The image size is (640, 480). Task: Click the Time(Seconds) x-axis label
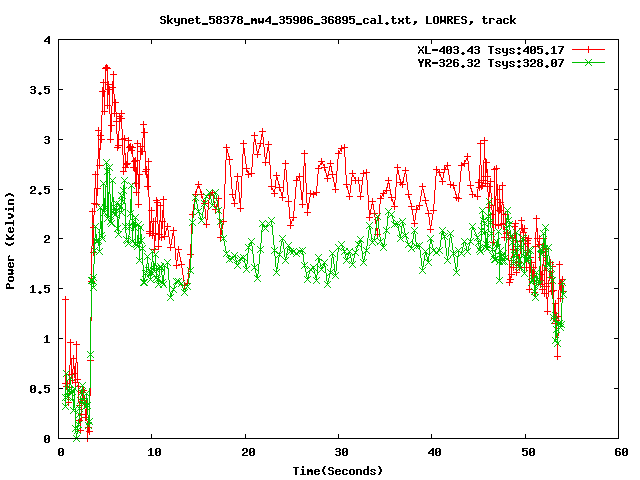(338, 471)
